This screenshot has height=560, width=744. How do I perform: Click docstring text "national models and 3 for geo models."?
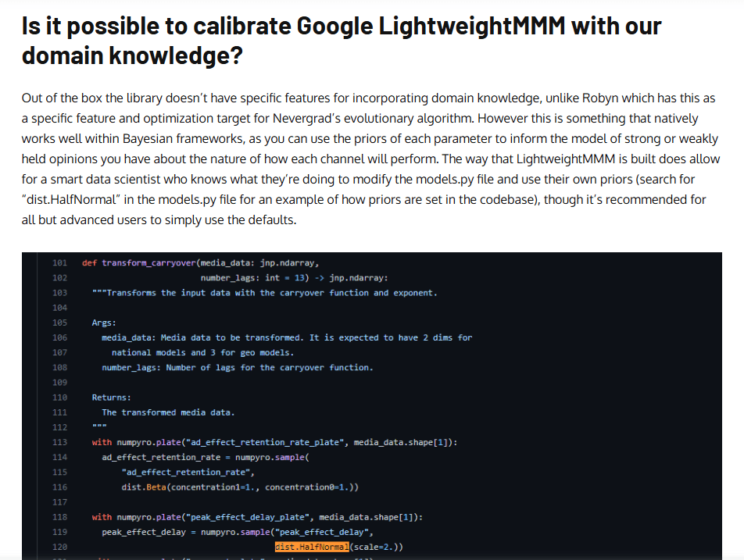[x=202, y=352]
